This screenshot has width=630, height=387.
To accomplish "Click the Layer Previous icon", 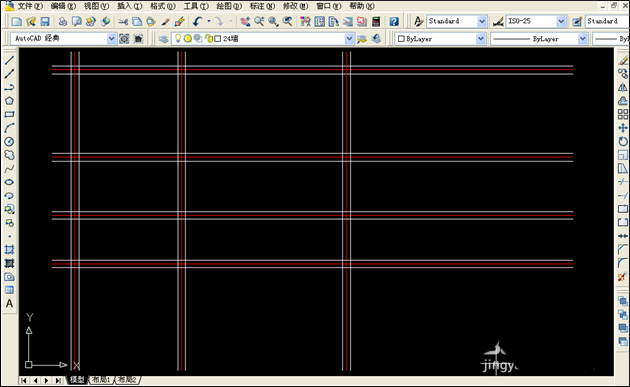I will tap(376, 39).
